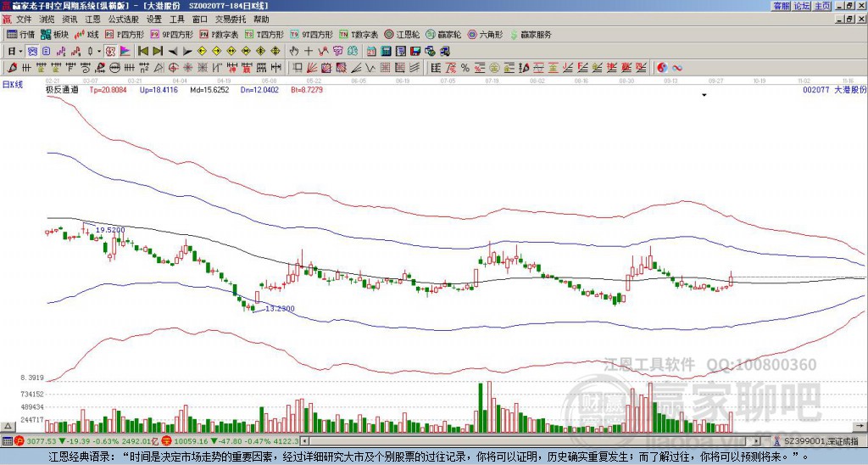Select the percent % tool
868x465 pixels.
[465, 68]
